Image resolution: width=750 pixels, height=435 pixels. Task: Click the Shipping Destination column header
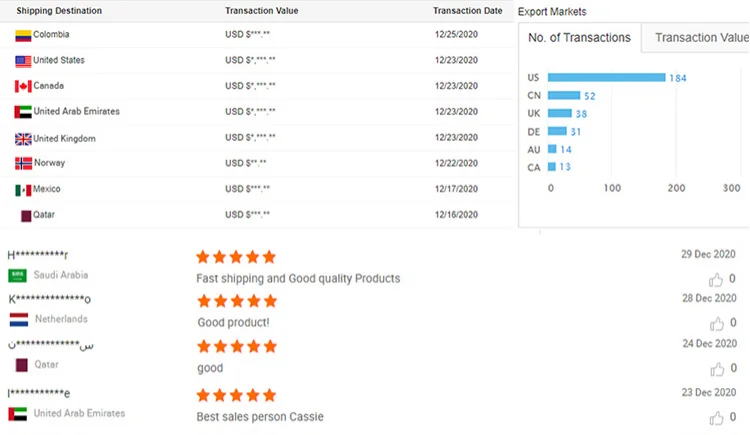click(57, 10)
